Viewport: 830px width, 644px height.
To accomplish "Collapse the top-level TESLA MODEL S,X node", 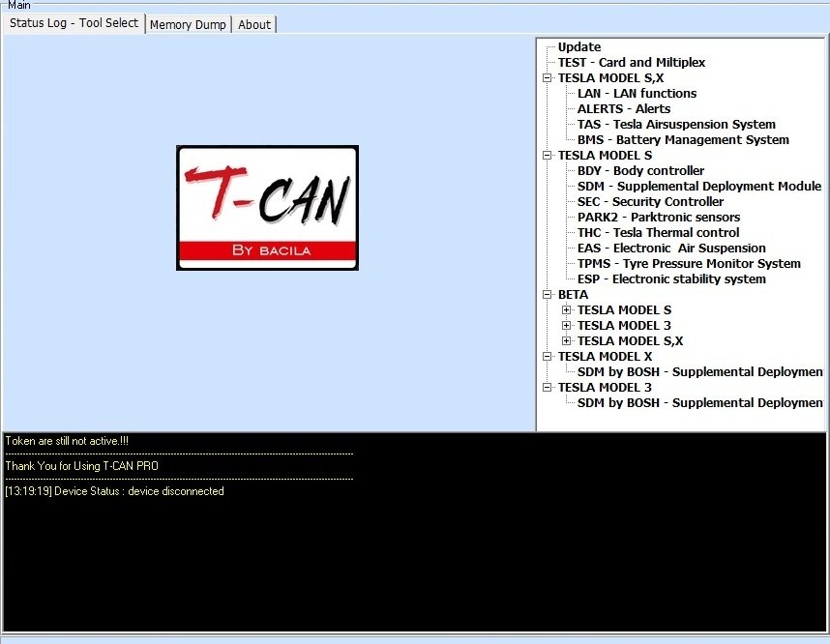I will [548, 77].
